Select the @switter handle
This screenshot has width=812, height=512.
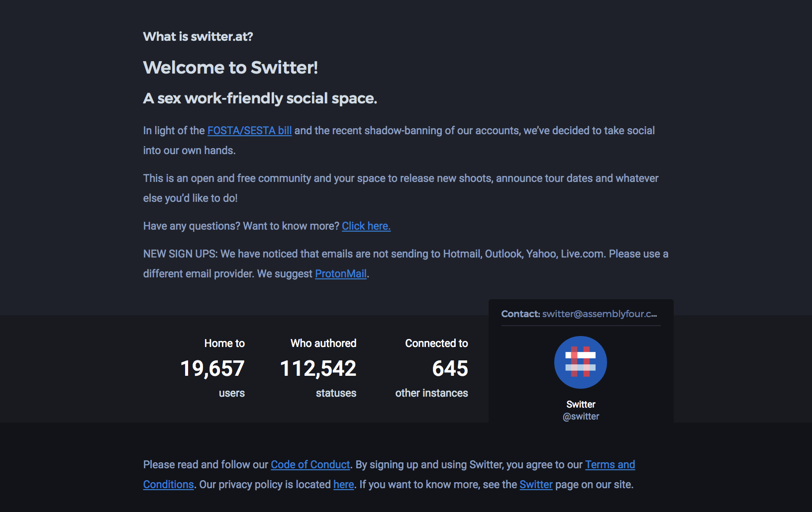pyautogui.click(x=580, y=416)
